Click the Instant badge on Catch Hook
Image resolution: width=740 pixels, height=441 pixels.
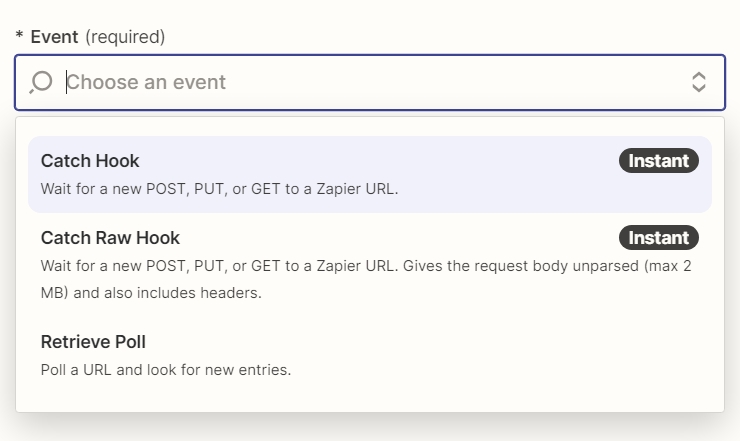[658, 161]
